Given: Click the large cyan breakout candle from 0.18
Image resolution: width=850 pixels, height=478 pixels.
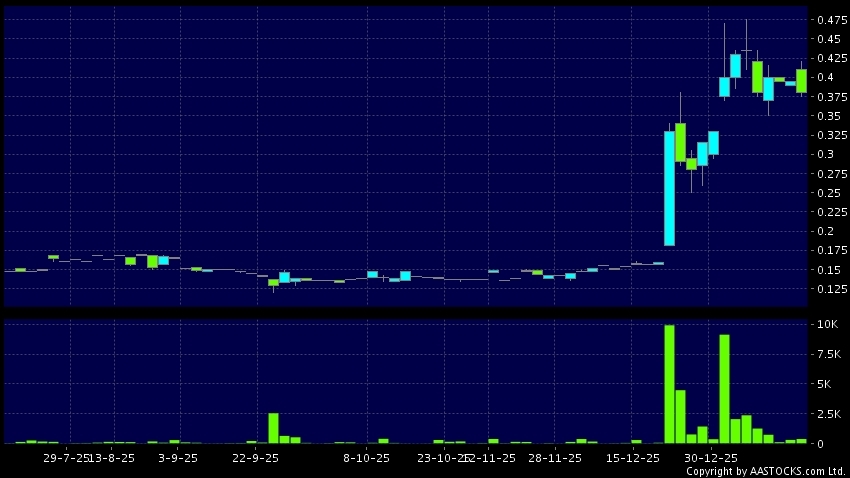Looking at the screenshot, I should 669,189.
